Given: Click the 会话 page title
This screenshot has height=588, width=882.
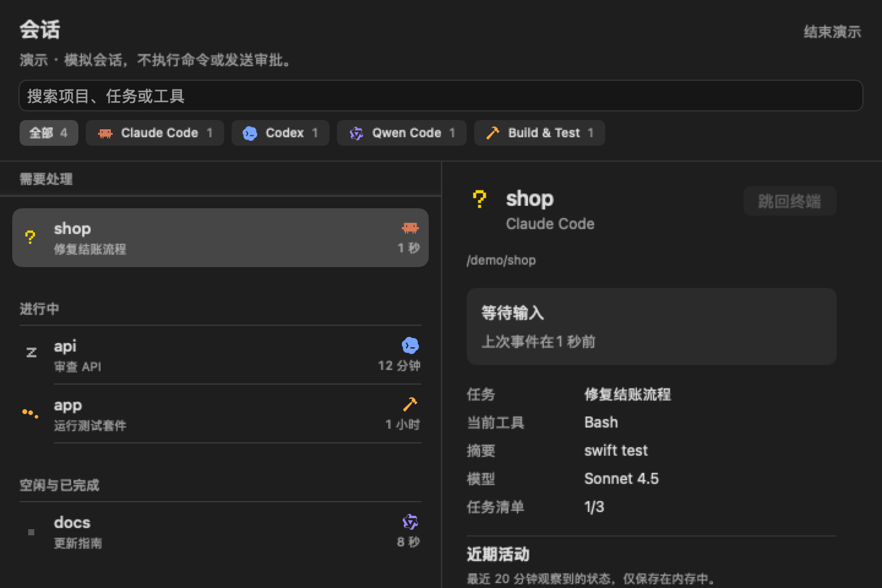Looking at the screenshot, I should coord(40,29).
